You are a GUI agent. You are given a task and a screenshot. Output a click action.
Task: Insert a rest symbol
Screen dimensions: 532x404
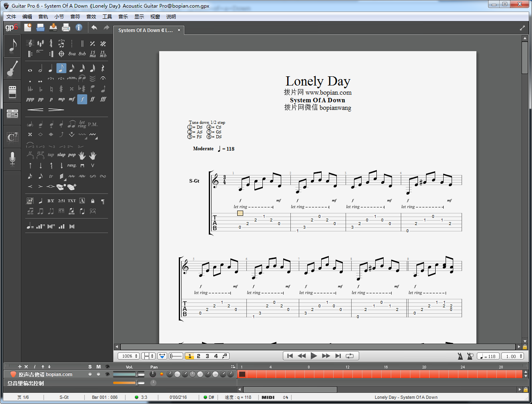click(103, 69)
